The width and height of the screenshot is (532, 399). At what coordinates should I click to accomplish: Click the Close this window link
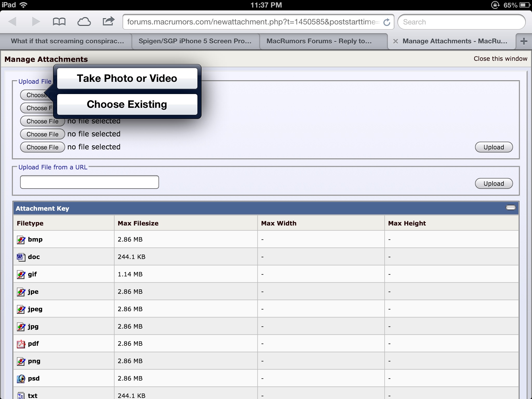[500, 59]
